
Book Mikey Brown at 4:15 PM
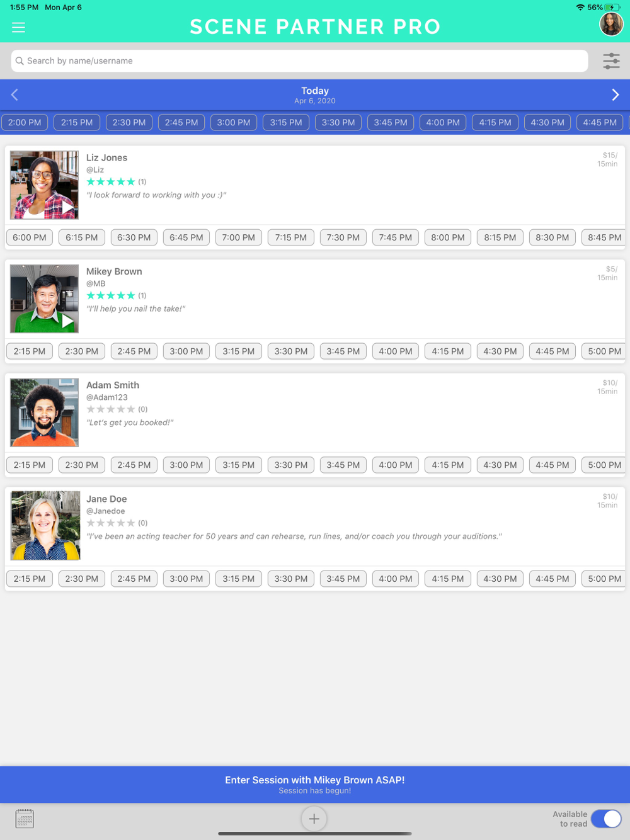tap(448, 351)
